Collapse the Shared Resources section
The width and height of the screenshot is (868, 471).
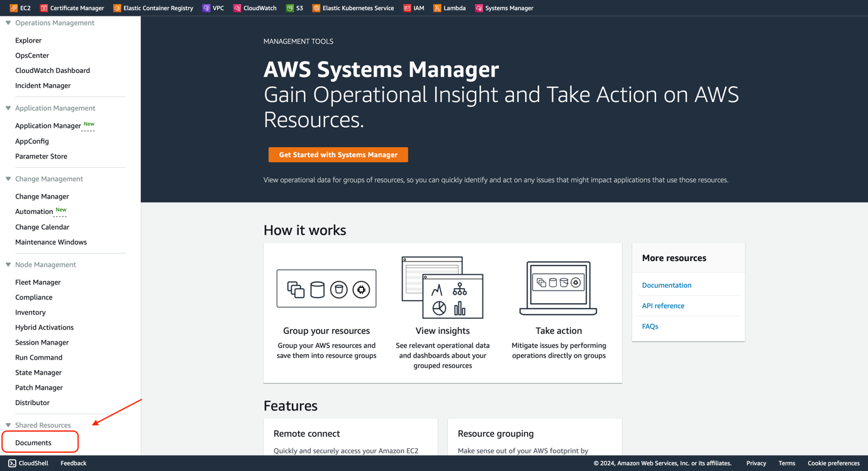coord(8,425)
